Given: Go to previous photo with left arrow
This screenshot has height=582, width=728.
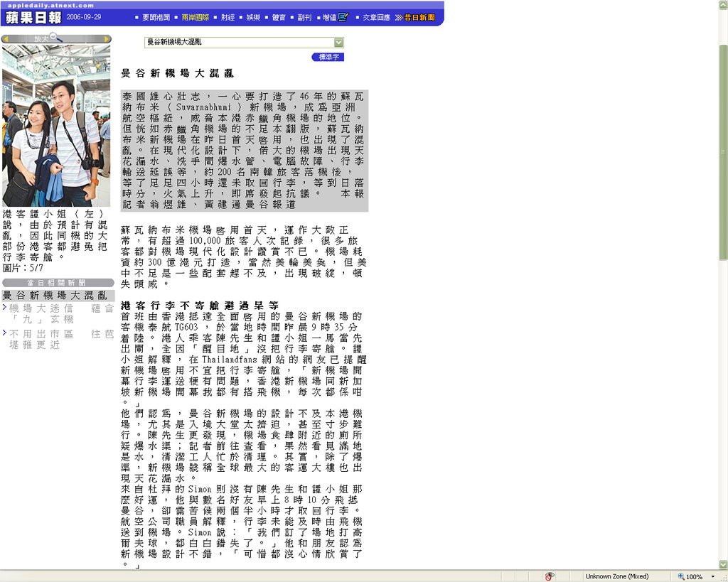Looking at the screenshot, I should 6,39.
